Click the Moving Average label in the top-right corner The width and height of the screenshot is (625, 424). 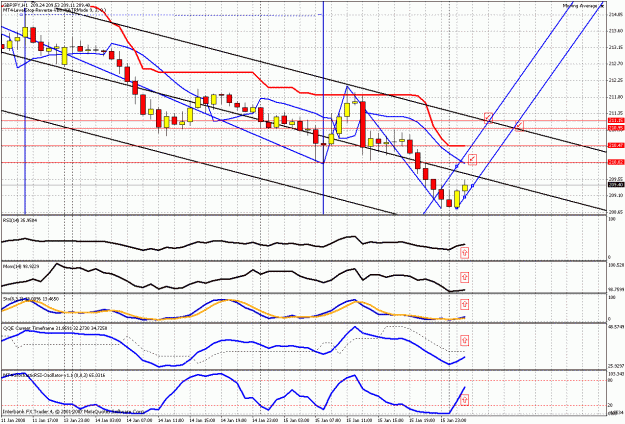click(581, 6)
